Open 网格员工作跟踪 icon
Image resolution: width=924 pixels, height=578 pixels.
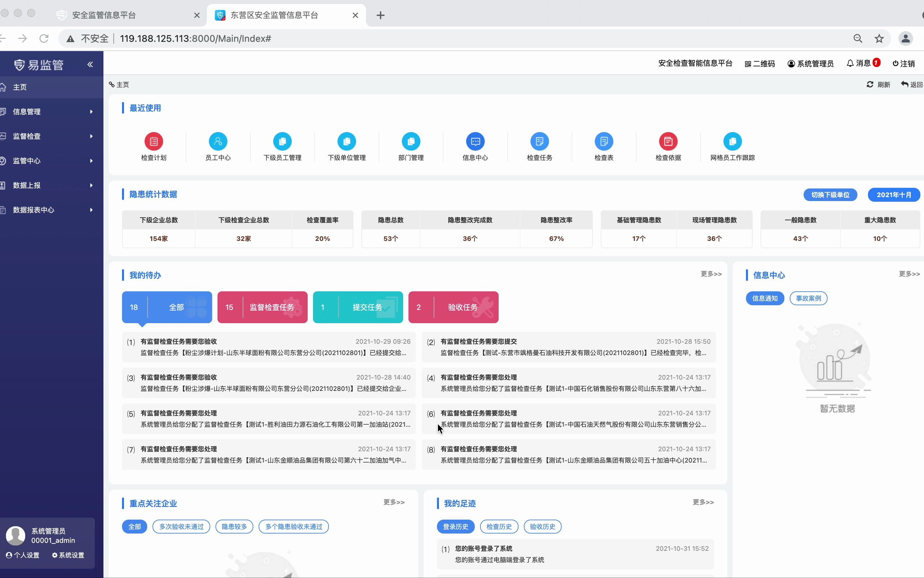(x=732, y=141)
